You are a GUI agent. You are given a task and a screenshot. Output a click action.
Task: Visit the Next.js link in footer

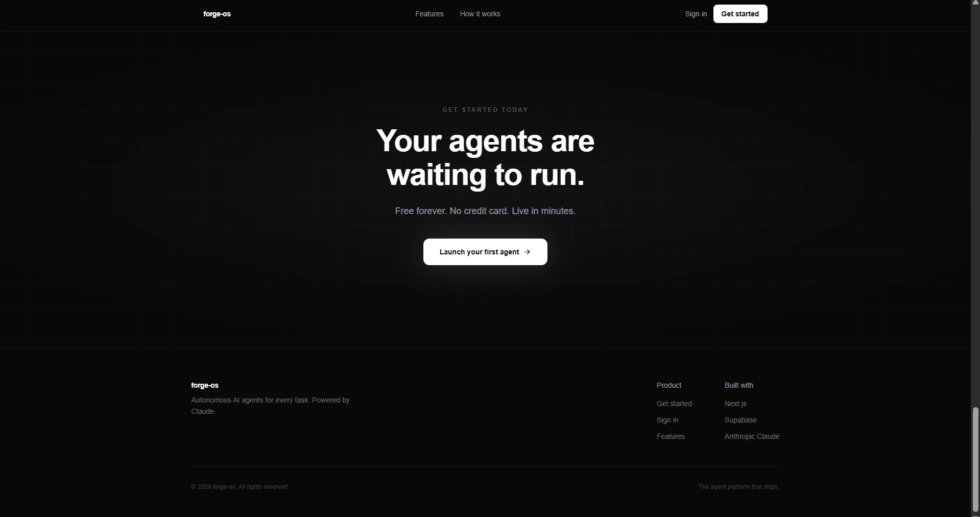pos(735,404)
